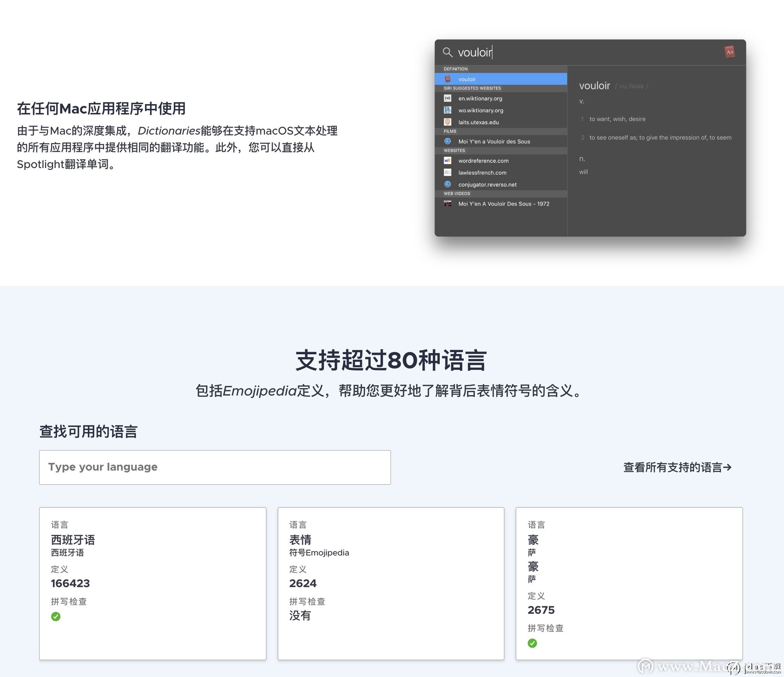The image size is (784, 677).
Task: Click the green spell-check checkmark for Hausa
Action: (x=532, y=643)
